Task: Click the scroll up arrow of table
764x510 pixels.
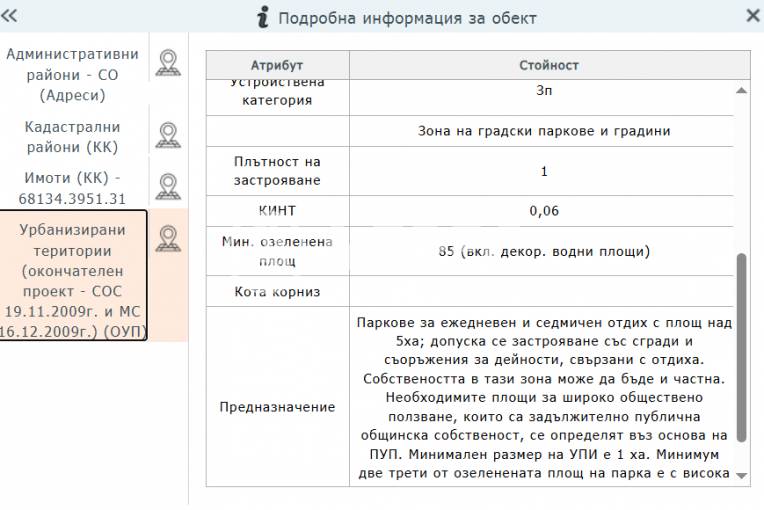Action: pyautogui.click(x=742, y=90)
